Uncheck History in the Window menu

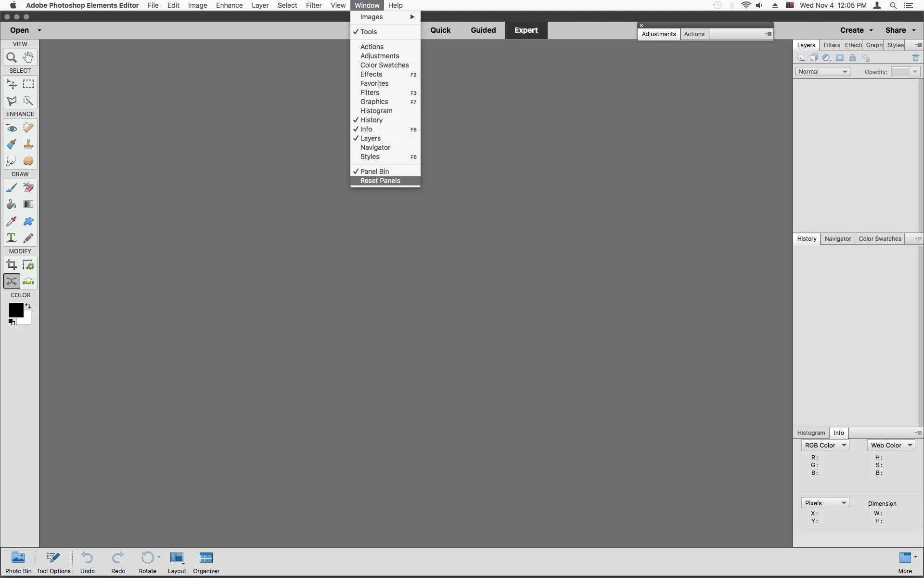(x=371, y=120)
